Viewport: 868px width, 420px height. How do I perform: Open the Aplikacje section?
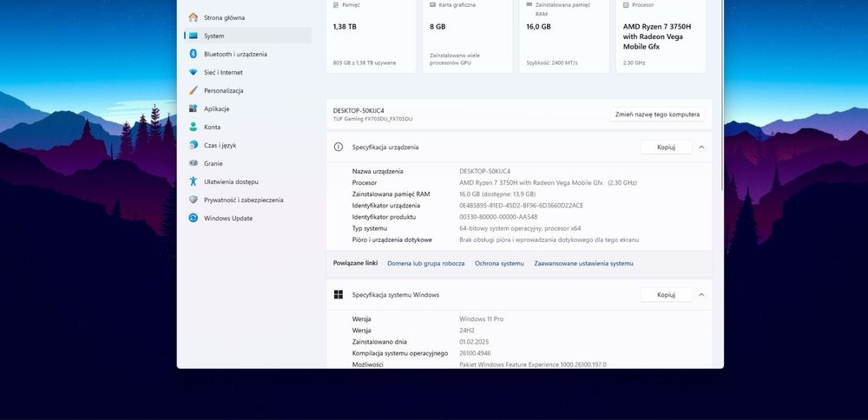tap(247, 108)
